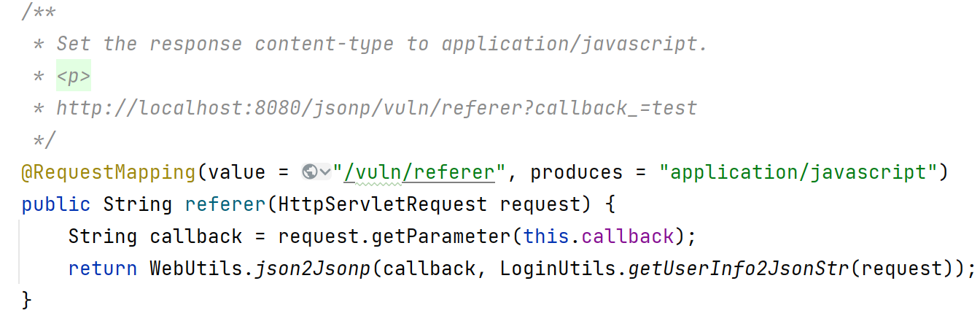Click the "/vuln/referer" path string
Image resolution: width=980 pixels, height=324 pixels.
coord(419,172)
